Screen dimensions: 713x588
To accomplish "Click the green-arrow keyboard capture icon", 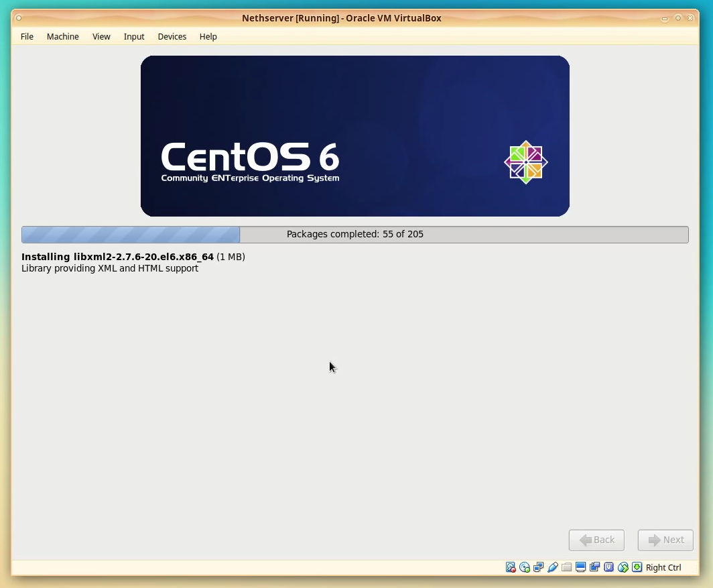I will (637, 567).
